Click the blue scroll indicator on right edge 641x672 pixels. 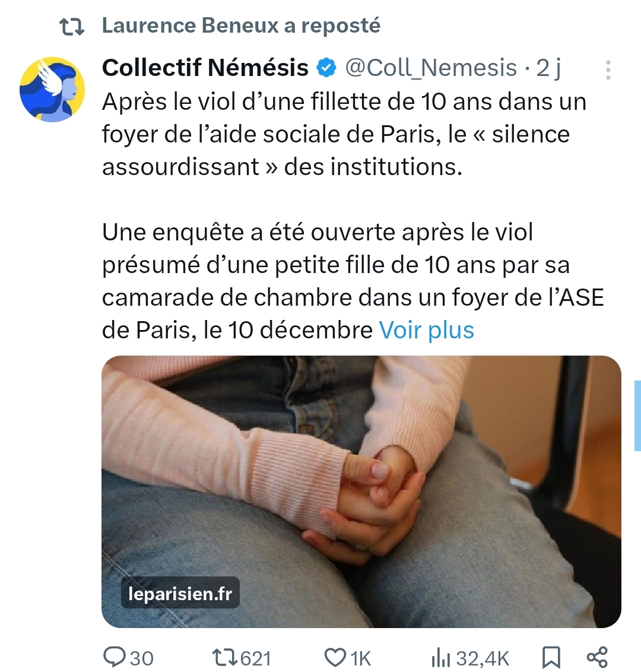[x=637, y=416]
